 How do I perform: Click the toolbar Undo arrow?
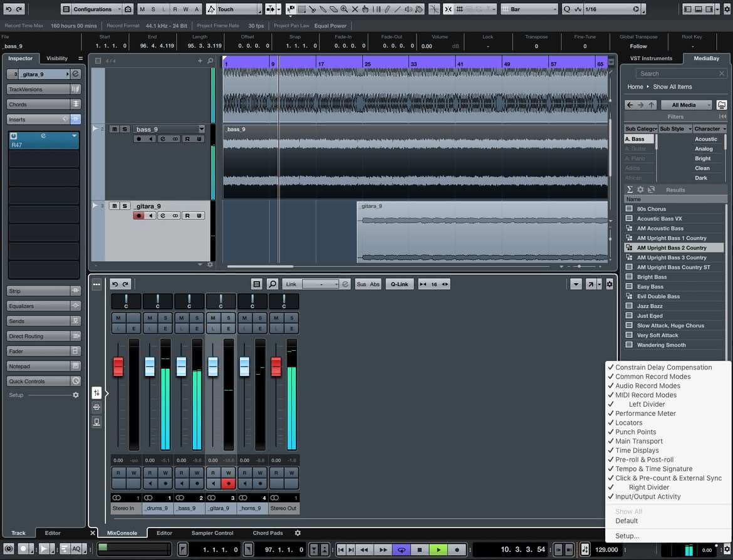pos(8,9)
